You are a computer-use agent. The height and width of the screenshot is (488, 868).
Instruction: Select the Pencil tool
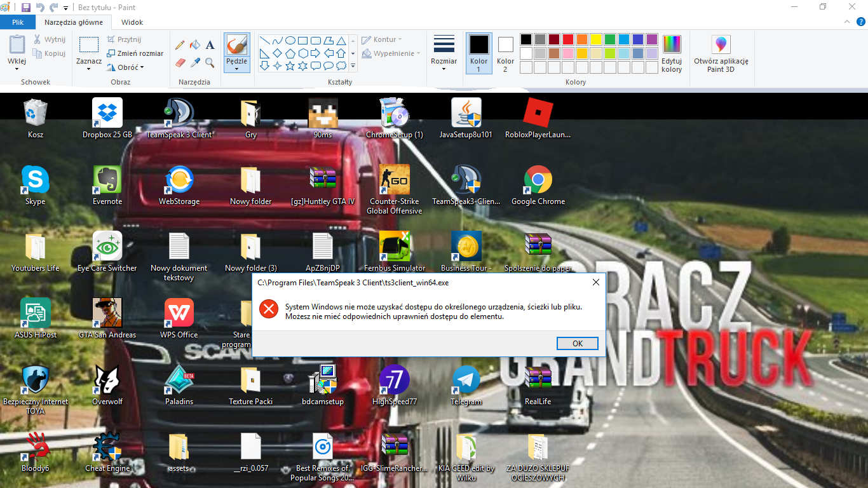click(x=180, y=45)
